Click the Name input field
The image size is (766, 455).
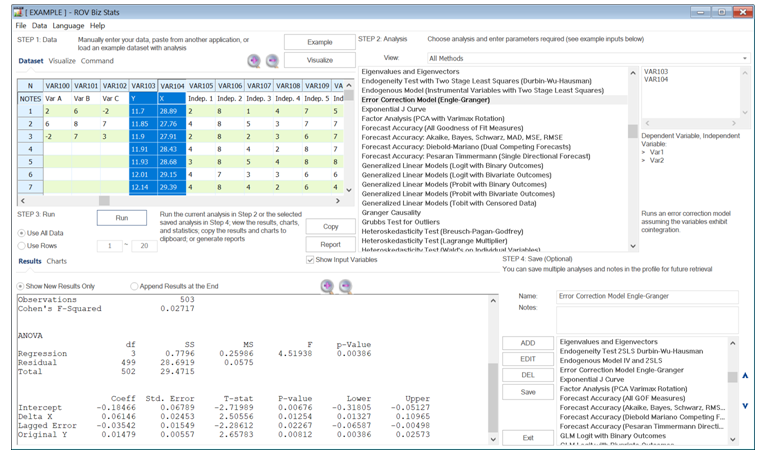(x=647, y=296)
